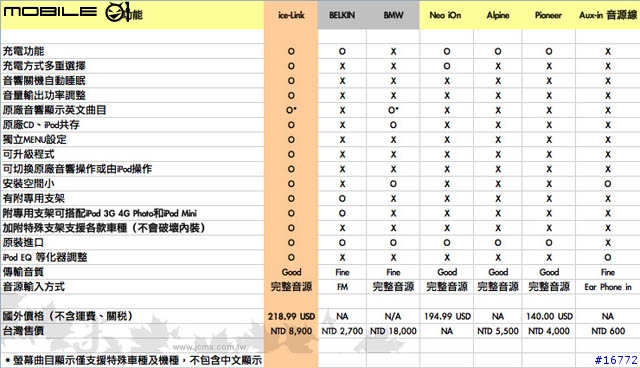Image resolution: width=640 pixels, height=368 pixels.
Task: Select the Alpine column header
Action: pyautogui.click(x=498, y=16)
